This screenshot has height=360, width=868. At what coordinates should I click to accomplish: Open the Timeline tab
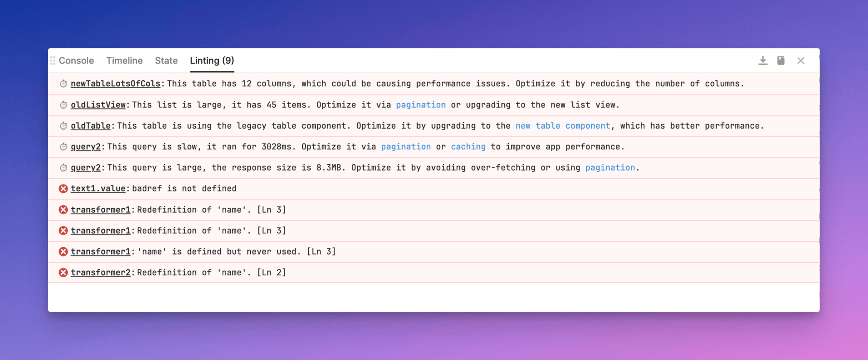124,60
